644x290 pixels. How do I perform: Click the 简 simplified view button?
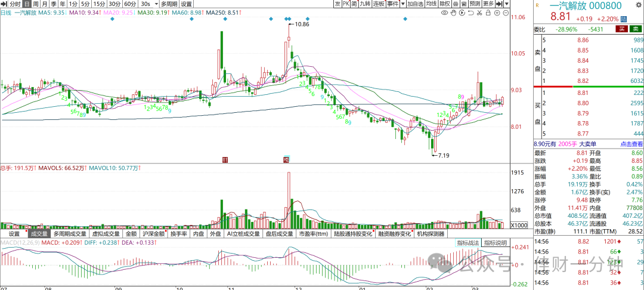(x=354, y=4)
